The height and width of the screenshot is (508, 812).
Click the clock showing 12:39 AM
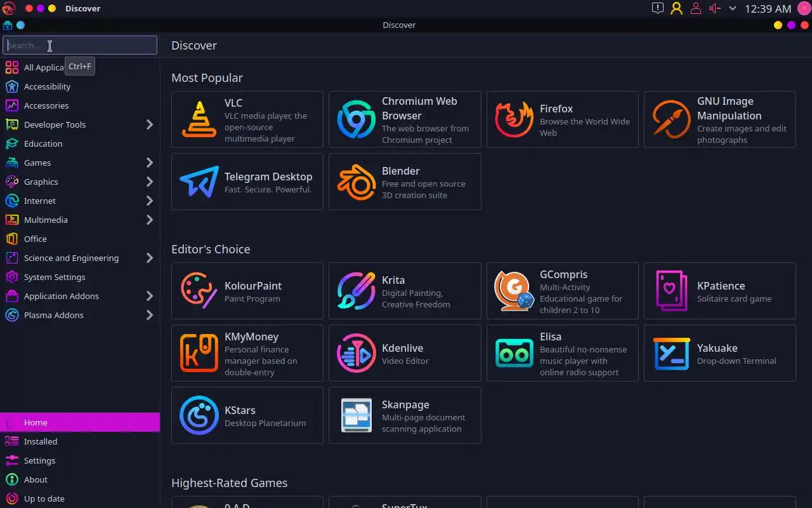tap(768, 8)
